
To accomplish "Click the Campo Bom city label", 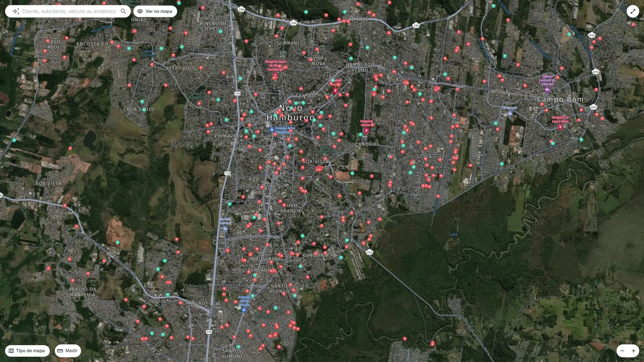I will pyautogui.click(x=560, y=99).
